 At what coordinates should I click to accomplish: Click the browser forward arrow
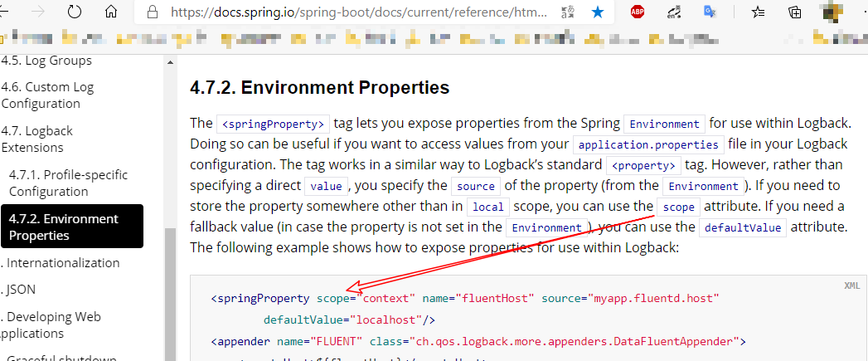[38, 12]
